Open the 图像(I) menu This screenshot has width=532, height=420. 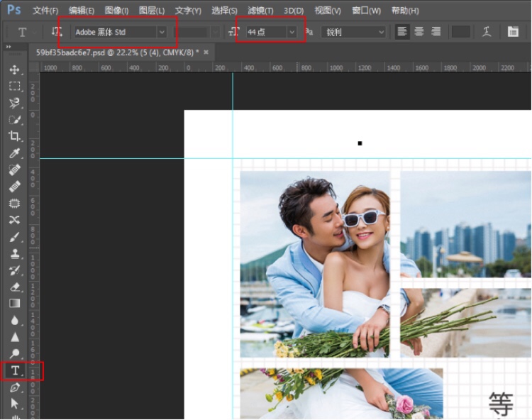point(116,11)
